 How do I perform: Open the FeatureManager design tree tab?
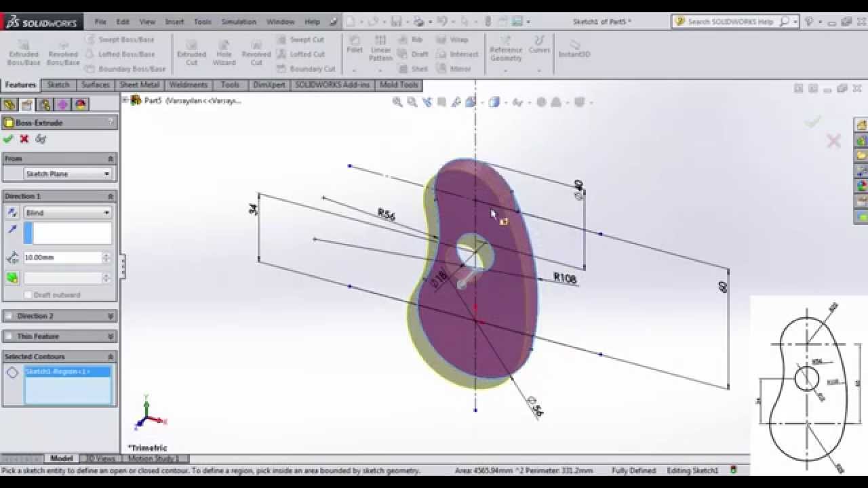(9, 104)
